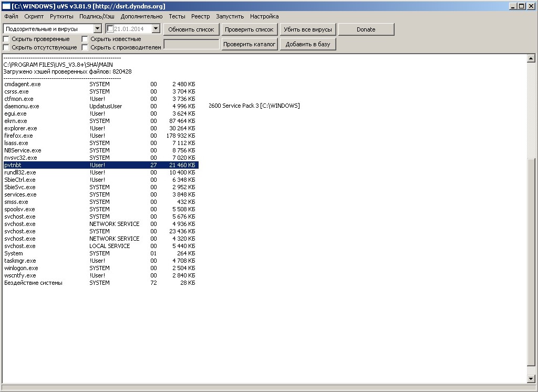The width and height of the screenshot is (538, 392).
Task: Expand the Подозрительные и вирусы category dropdown
Action: [97, 29]
